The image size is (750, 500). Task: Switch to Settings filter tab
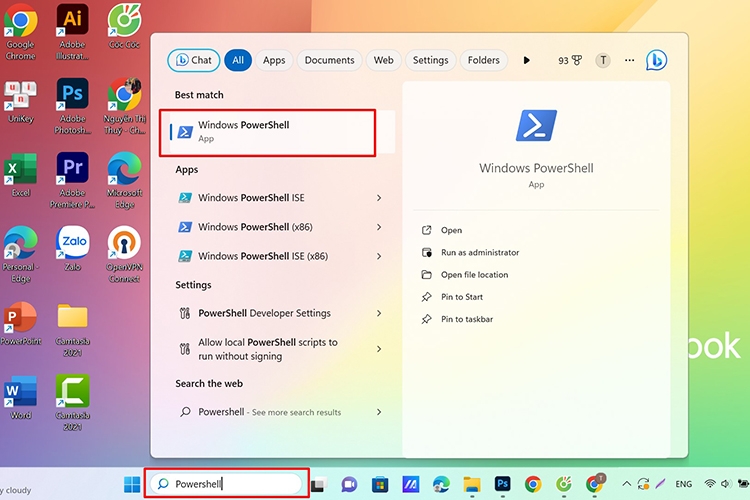click(x=430, y=60)
